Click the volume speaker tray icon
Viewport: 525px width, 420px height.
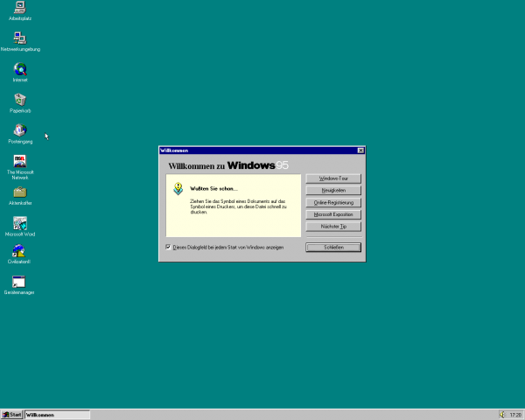[x=502, y=415]
